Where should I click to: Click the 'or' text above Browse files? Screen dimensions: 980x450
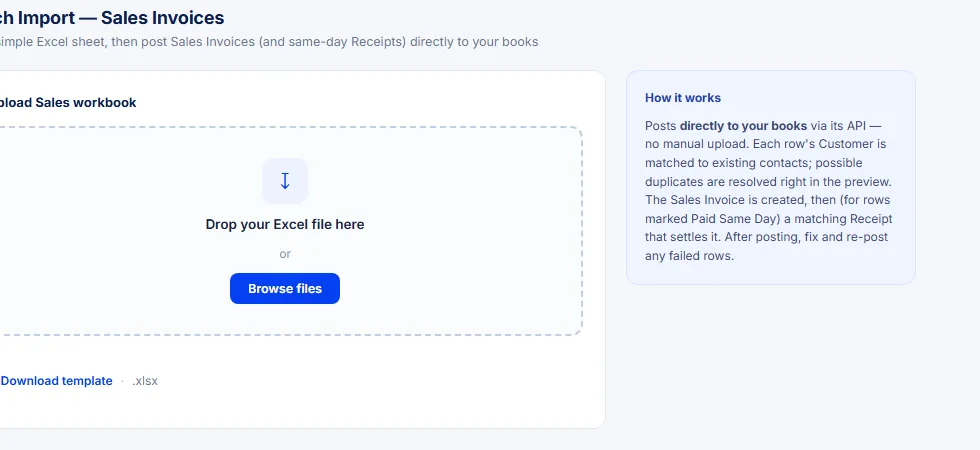click(x=285, y=254)
